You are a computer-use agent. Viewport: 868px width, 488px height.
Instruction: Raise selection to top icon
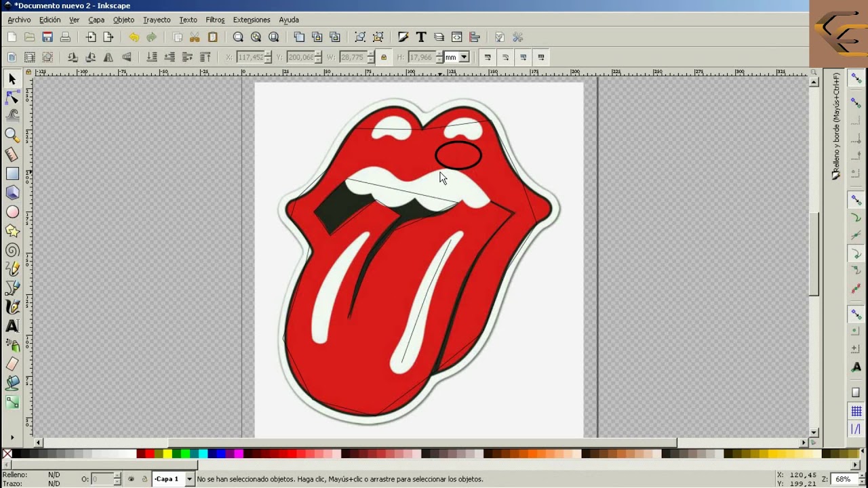205,58
